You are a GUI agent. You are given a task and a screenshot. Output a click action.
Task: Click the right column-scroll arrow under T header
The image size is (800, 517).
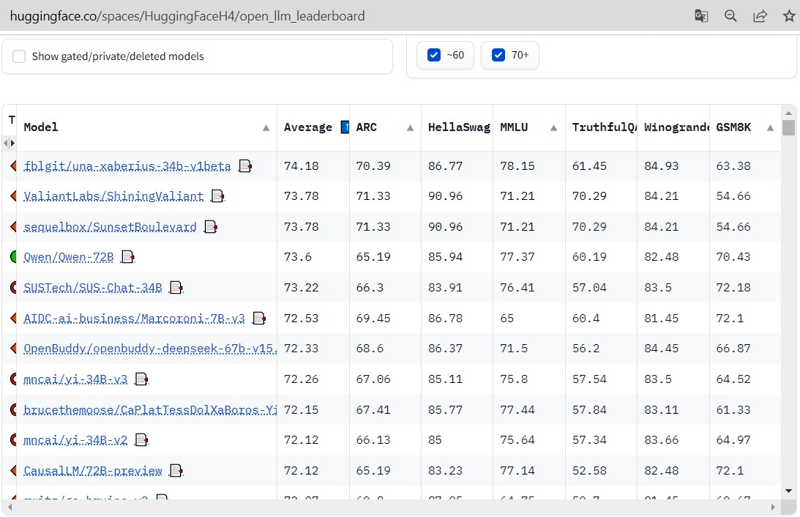[x=13, y=143]
